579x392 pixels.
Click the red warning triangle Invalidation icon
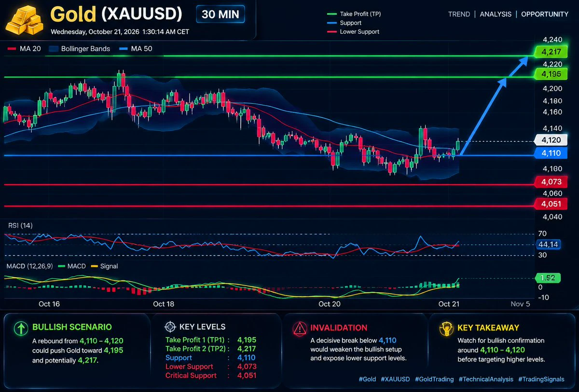[300, 328]
